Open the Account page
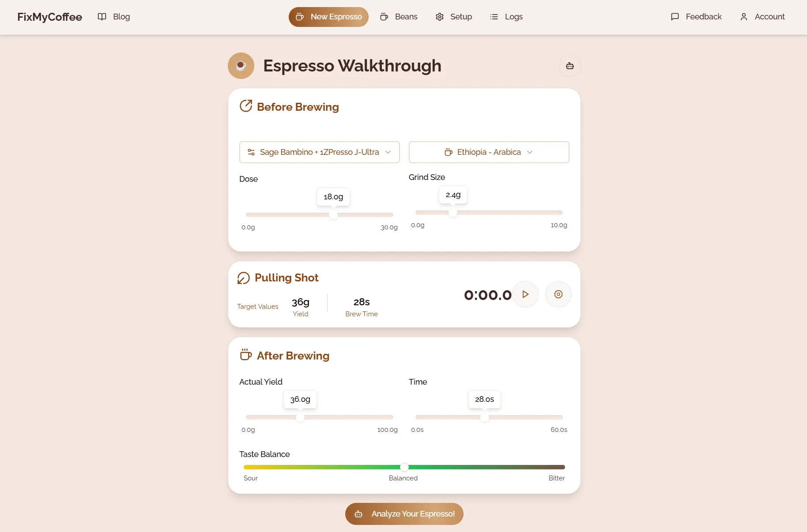This screenshot has height=532, width=807. (x=762, y=17)
